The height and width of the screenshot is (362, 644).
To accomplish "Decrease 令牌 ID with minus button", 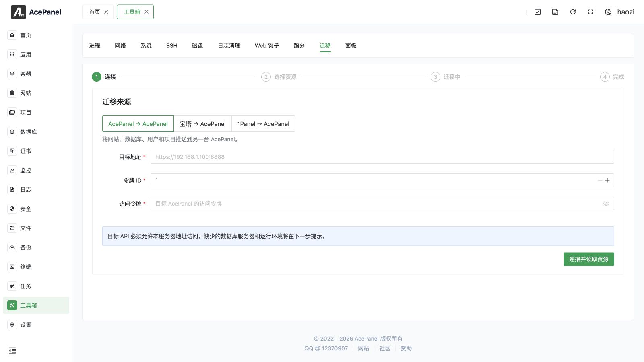I will 600,180.
